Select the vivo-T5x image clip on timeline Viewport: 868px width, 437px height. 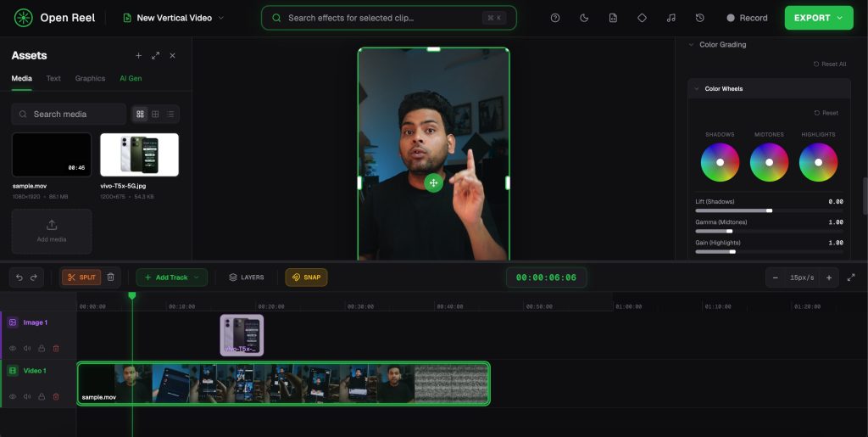point(242,335)
